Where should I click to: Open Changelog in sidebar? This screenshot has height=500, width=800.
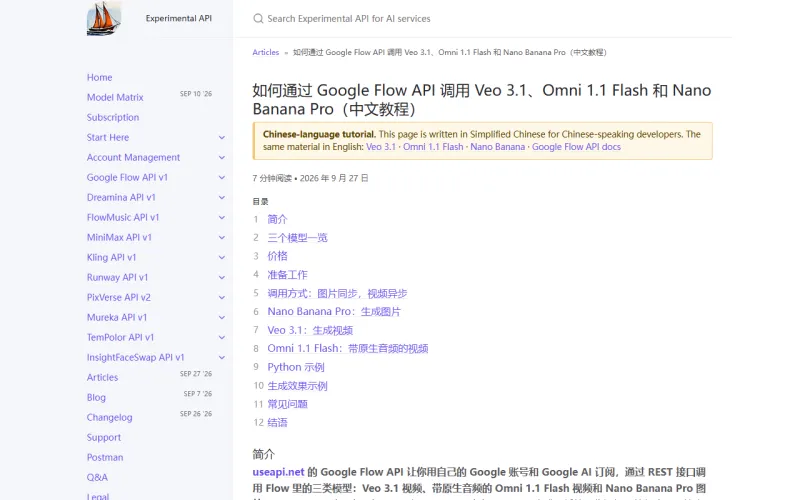[x=109, y=417]
